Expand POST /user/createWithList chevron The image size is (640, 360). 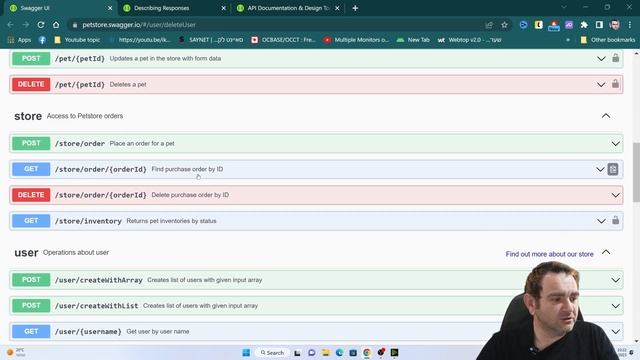coord(616,306)
